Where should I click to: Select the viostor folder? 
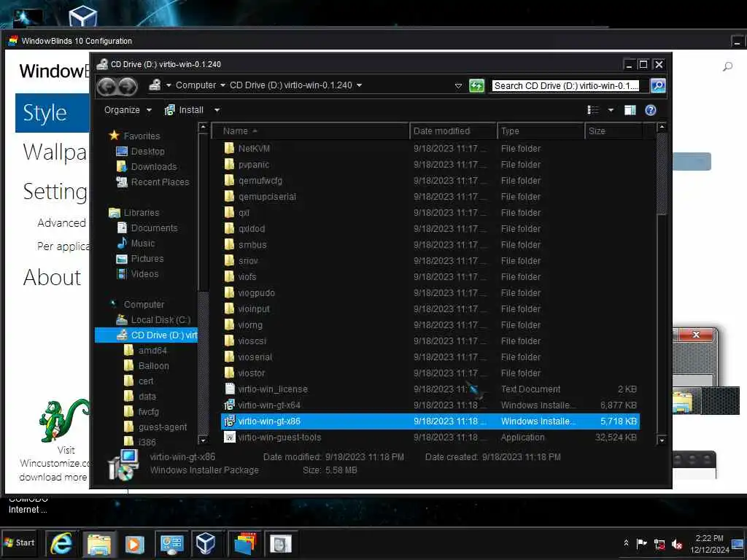[251, 373]
